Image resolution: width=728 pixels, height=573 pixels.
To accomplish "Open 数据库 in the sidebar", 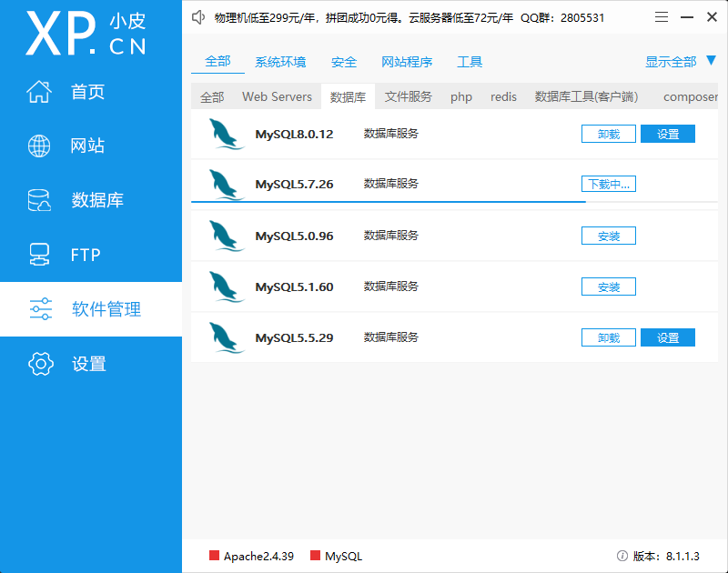I will pos(97,200).
